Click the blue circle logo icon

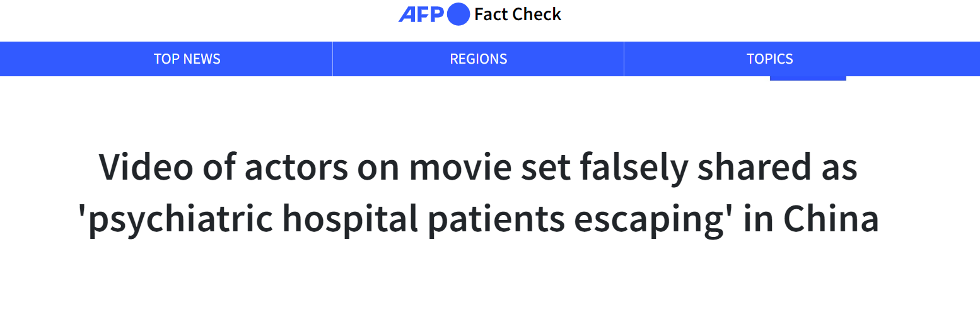pos(458,14)
